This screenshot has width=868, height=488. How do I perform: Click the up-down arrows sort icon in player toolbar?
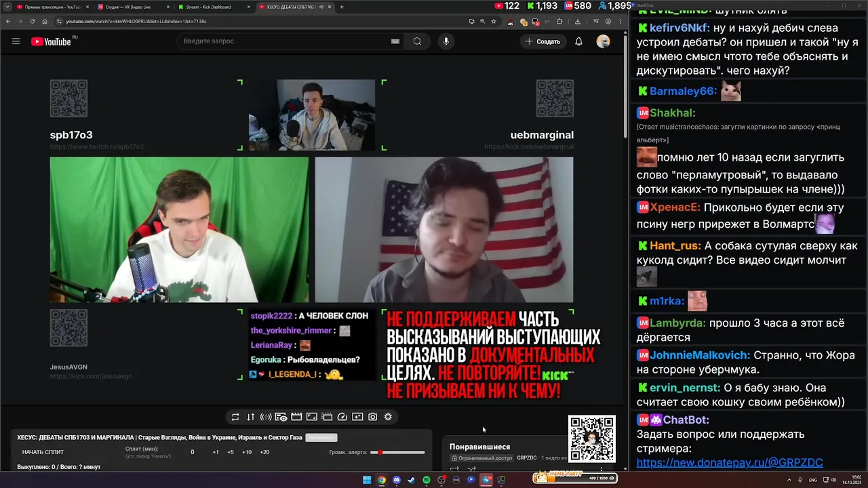(250, 417)
